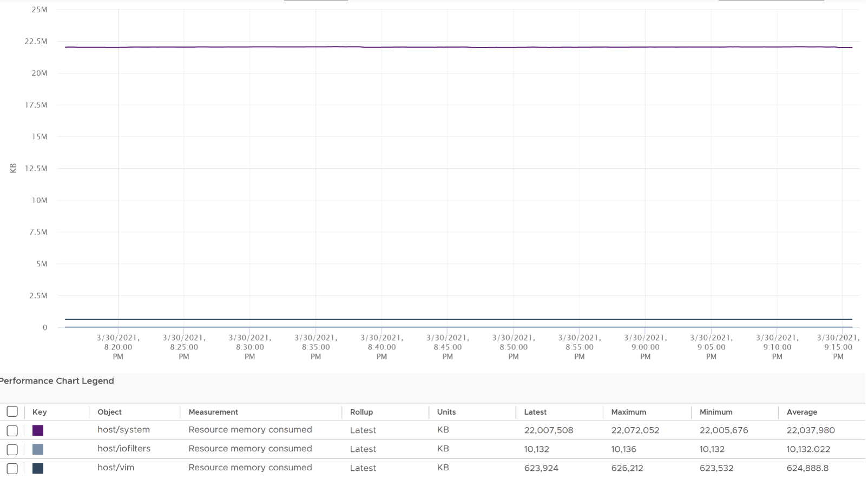The width and height of the screenshot is (868, 479).
Task: Sort by the Rollup column header
Action: coord(361,412)
